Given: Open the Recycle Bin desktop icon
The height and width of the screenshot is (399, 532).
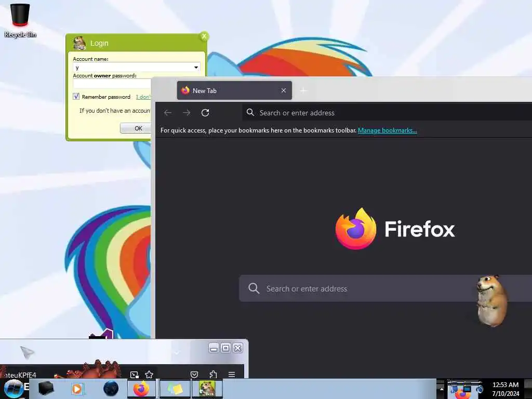Looking at the screenshot, I should (20, 20).
